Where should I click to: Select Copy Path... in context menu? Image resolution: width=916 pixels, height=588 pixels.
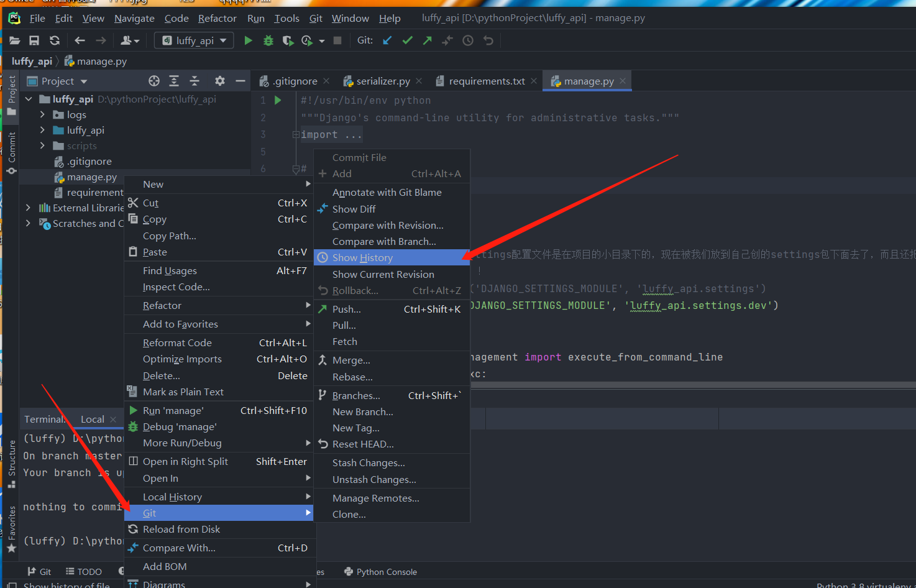pos(219,236)
